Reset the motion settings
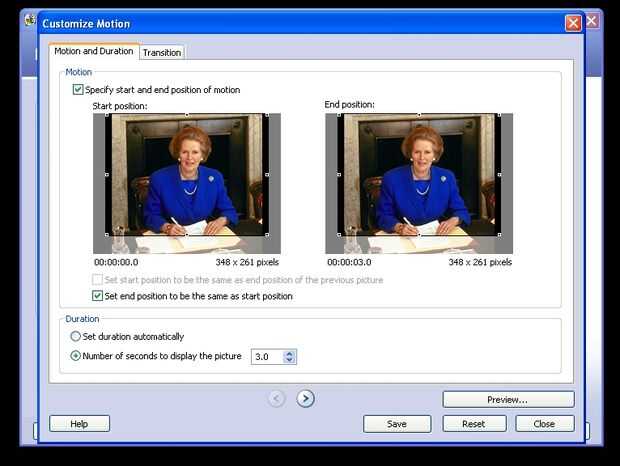This screenshot has width=620, height=466. [474, 424]
